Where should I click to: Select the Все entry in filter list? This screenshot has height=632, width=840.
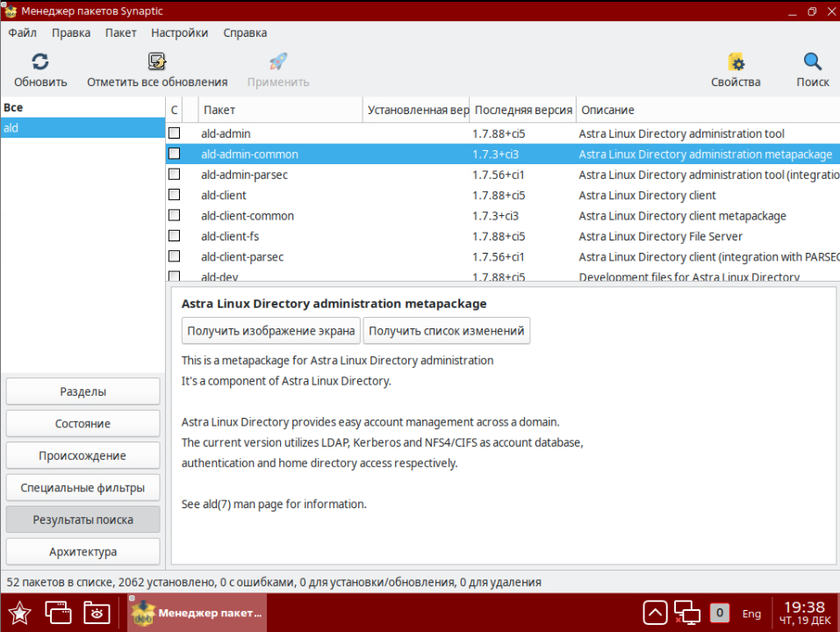pyautogui.click(x=83, y=107)
